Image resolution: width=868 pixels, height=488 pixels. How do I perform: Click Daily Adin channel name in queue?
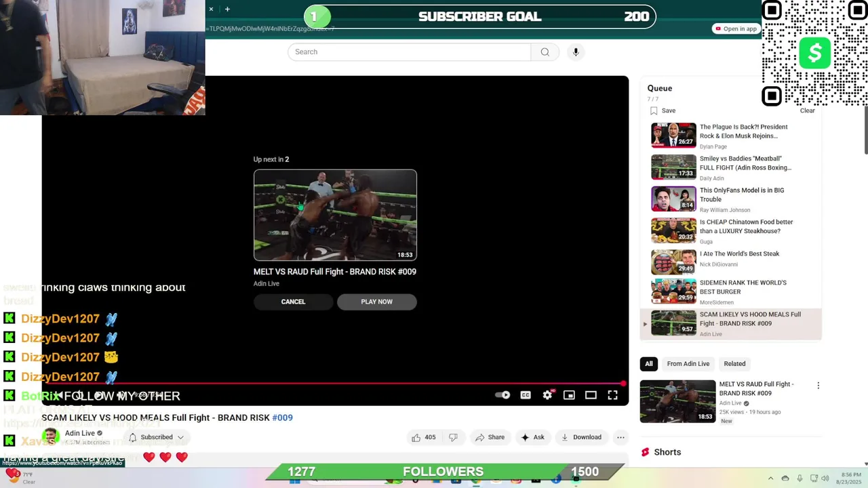tap(712, 178)
